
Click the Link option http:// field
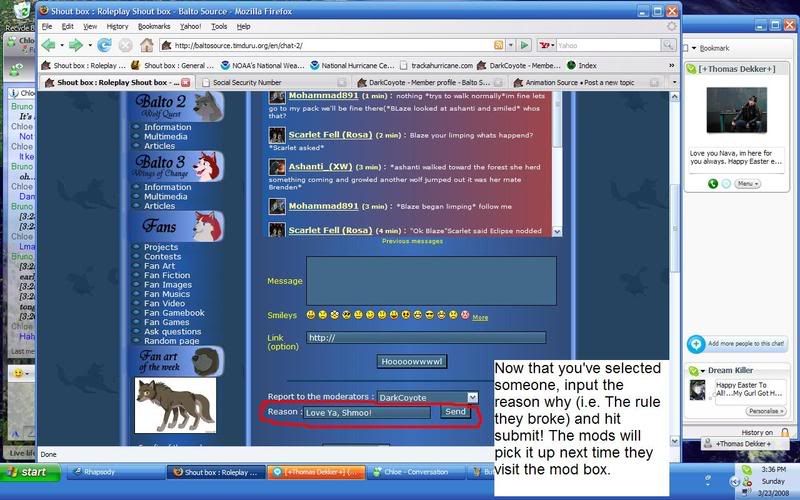coord(426,338)
